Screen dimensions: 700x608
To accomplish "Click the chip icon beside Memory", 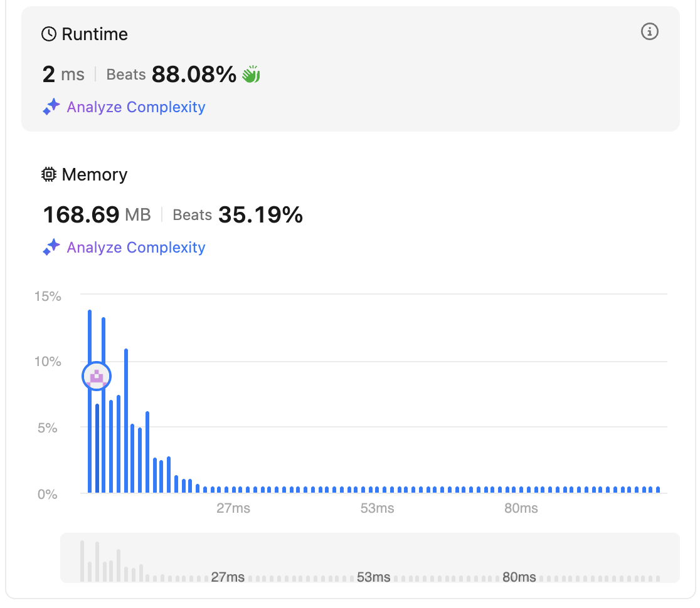I will [48, 175].
